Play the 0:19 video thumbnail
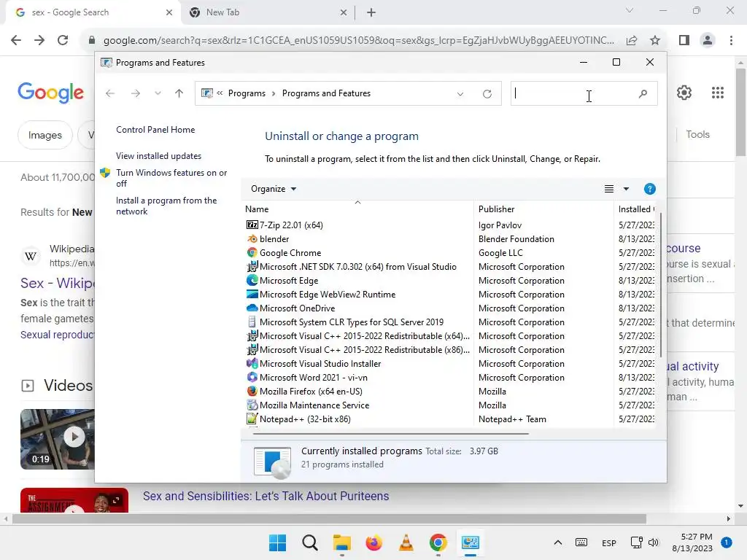 coord(74,437)
